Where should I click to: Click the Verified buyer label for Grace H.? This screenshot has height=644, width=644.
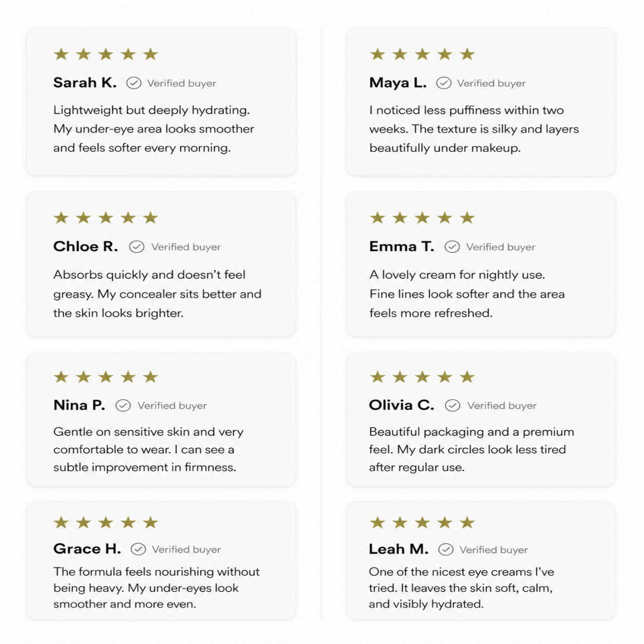point(186,550)
